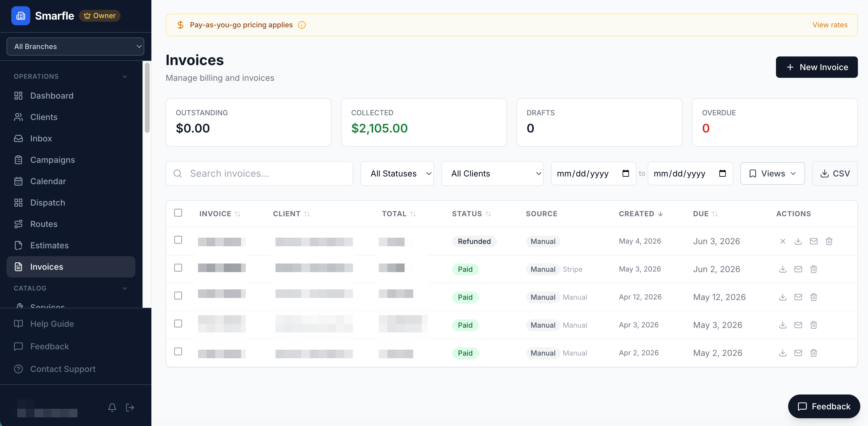This screenshot has height=426, width=868.
Task: Sort by Status column
Action: [471, 214]
